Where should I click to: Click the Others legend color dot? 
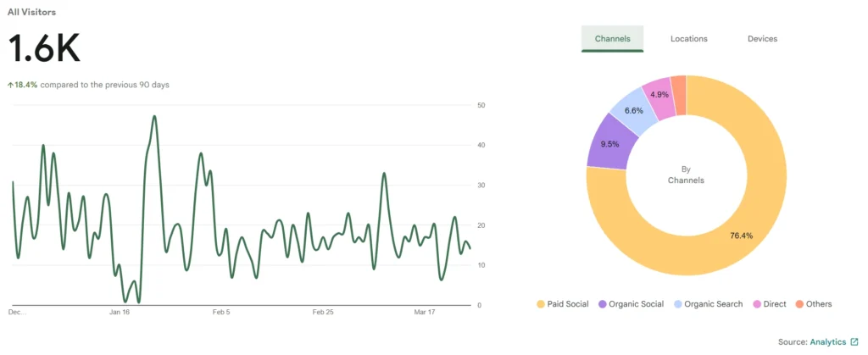tap(799, 304)
